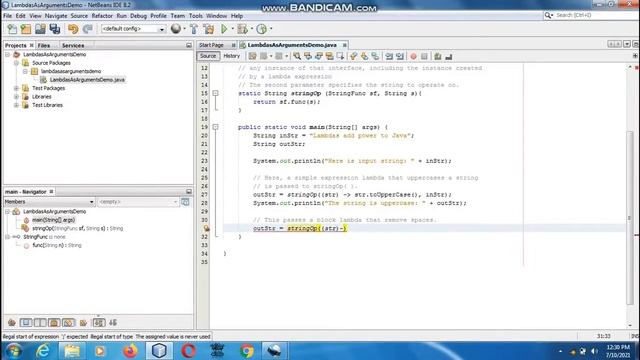Click the globe browser icon in the toolbar
The image size is (640, 360).
tap(176, 29)
